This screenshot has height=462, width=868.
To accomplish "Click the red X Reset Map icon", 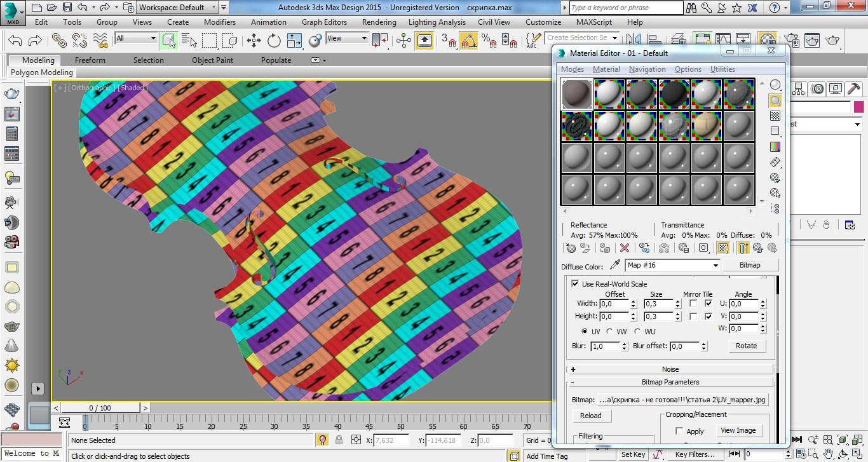I will [625, 248].
